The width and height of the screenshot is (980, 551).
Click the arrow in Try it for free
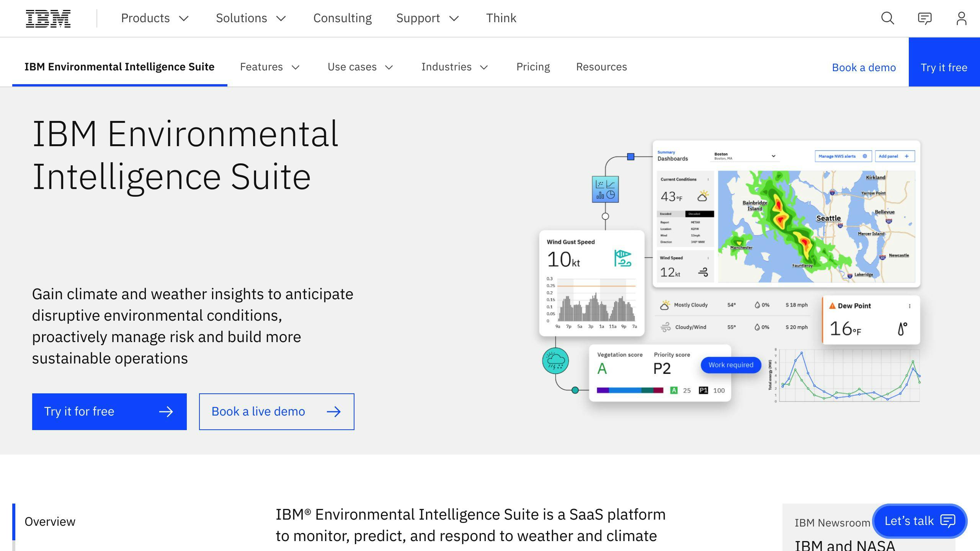[x=166, y=412]
